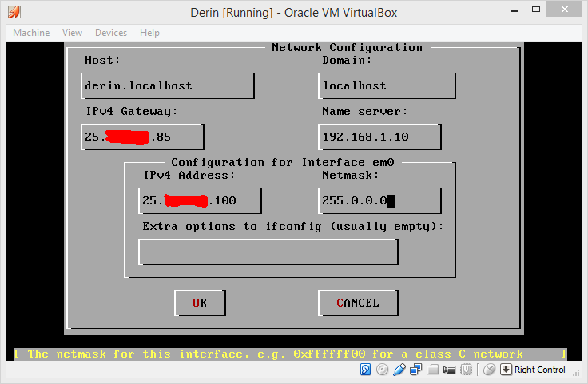Click the 'IPv4 Address:' label
The image size is (588, 384).
189,175
